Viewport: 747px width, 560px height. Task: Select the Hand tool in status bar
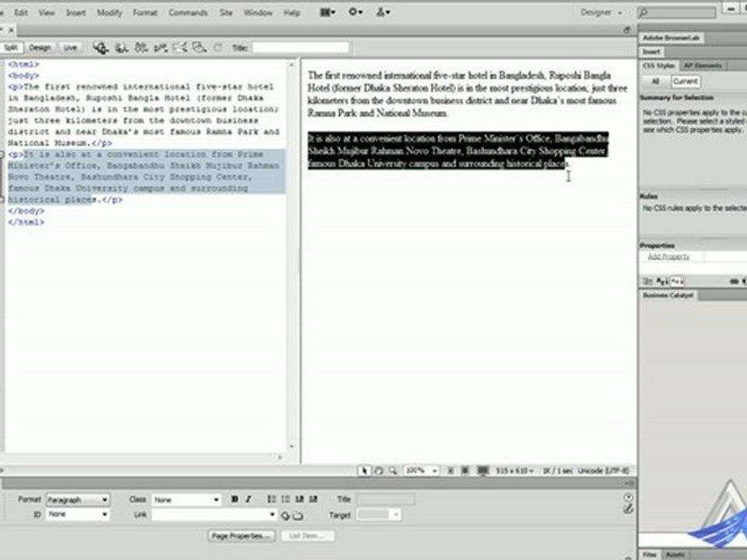pyautogui.click(x=379, y=471)
